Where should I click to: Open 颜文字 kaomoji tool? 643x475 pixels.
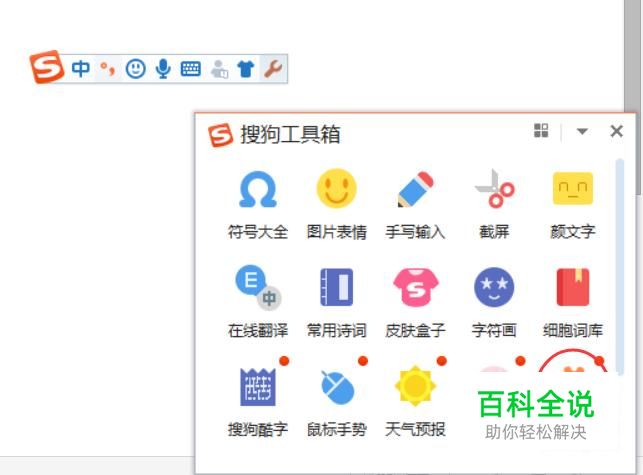tap(573, 204)
